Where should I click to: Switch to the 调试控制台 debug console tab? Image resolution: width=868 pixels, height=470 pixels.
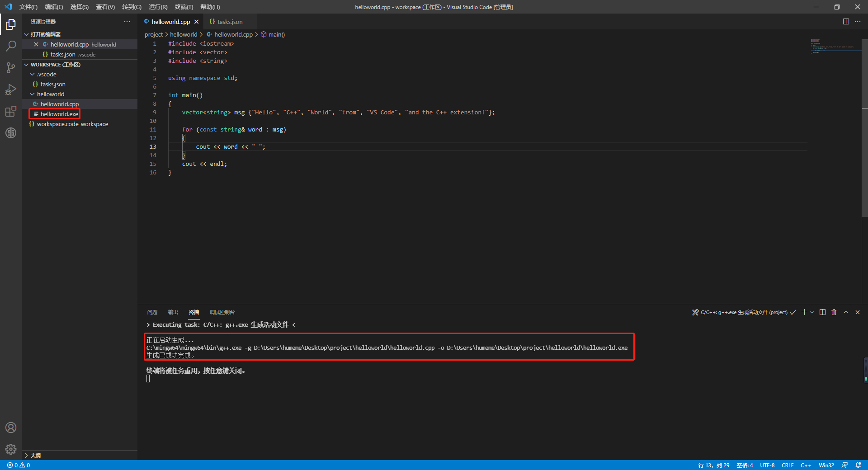(222, 312)
